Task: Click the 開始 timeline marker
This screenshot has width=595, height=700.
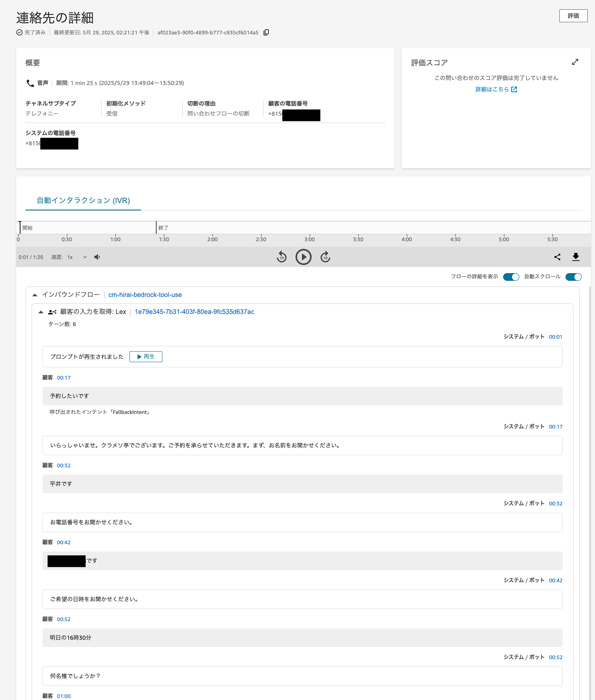Action: click(x=27, y=228)
